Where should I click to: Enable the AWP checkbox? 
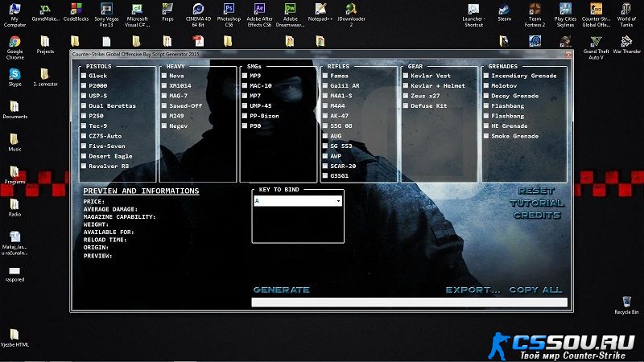tap(325, 156)
